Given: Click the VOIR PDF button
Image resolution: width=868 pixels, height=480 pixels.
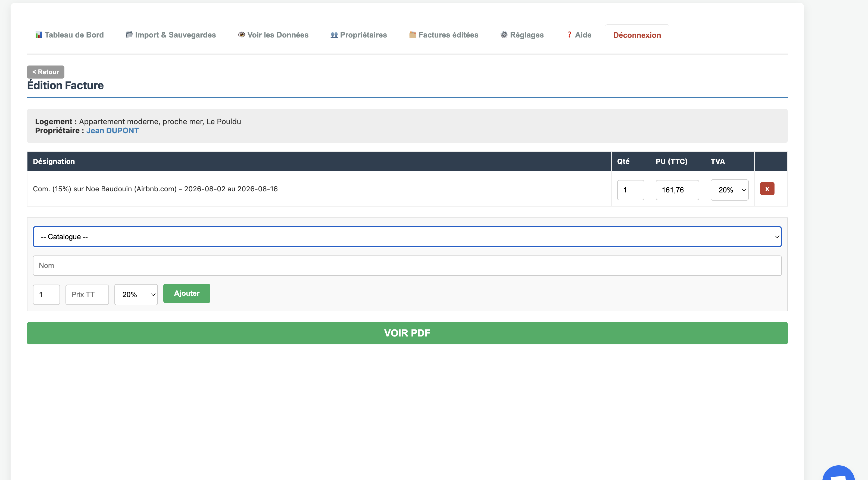Looking at the screenshot, I should click(x=407, y=333).
